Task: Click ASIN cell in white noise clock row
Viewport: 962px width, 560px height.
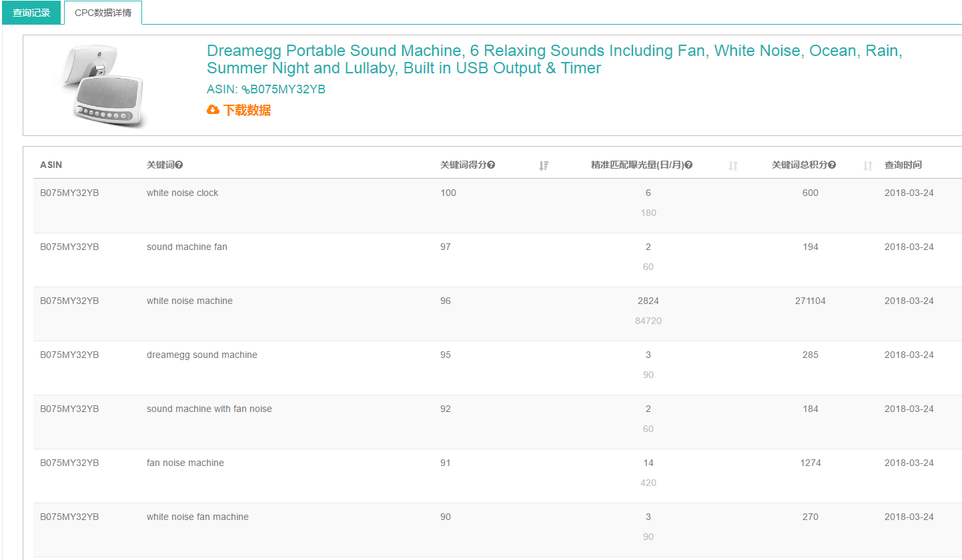Action: [x=69, y=193]
